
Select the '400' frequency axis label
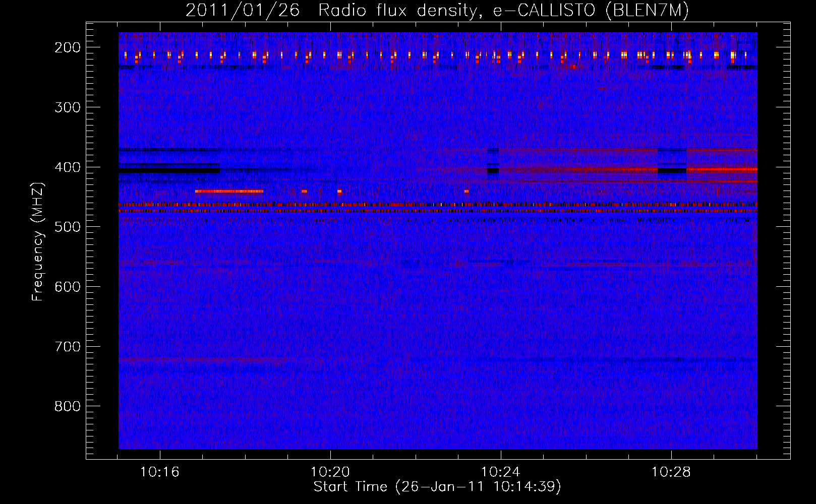point(68,167)
